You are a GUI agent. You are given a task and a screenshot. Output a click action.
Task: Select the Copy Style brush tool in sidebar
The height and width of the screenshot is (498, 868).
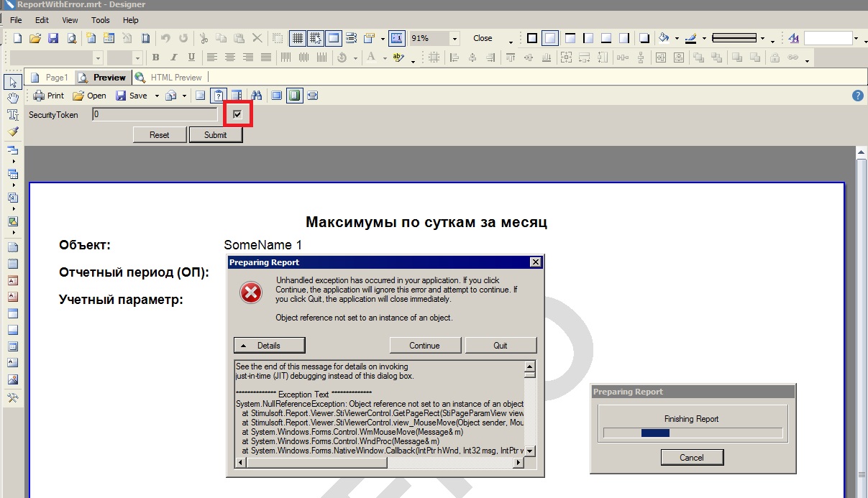point(13,132)
